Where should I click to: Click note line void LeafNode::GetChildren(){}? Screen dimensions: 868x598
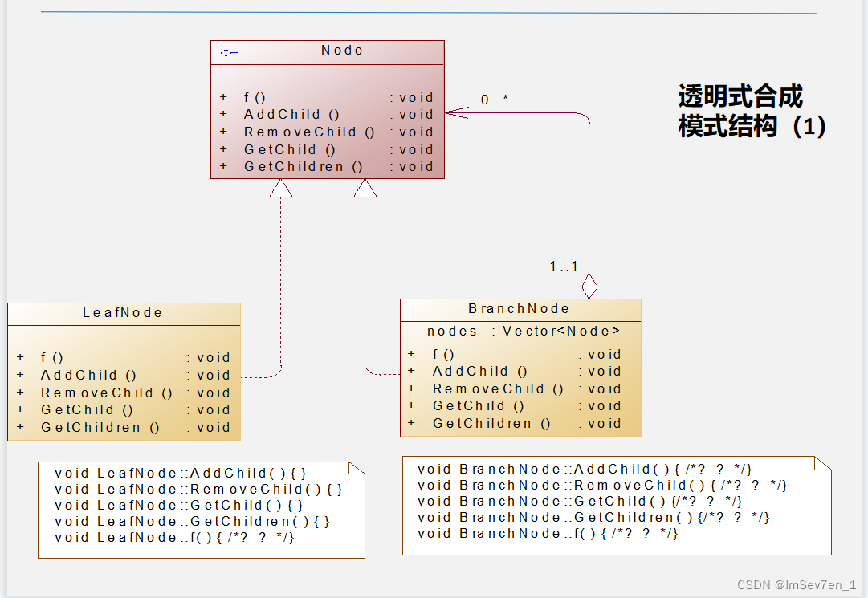(192, 522)
